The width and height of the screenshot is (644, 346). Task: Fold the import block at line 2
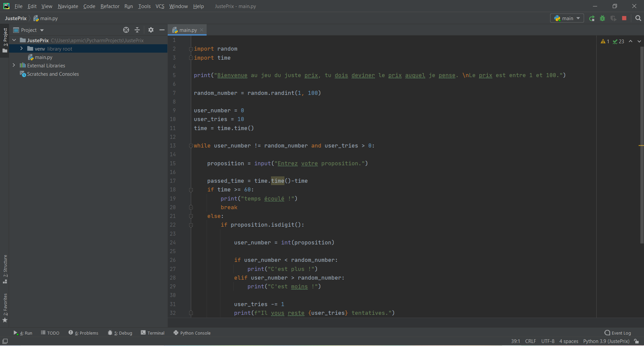click(x=191, y=49)
